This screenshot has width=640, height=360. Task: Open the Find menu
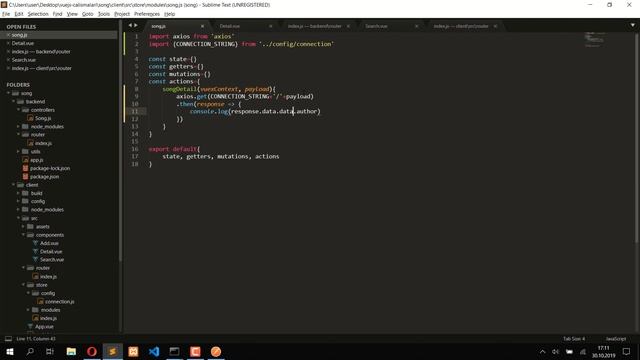click(58, 14)
